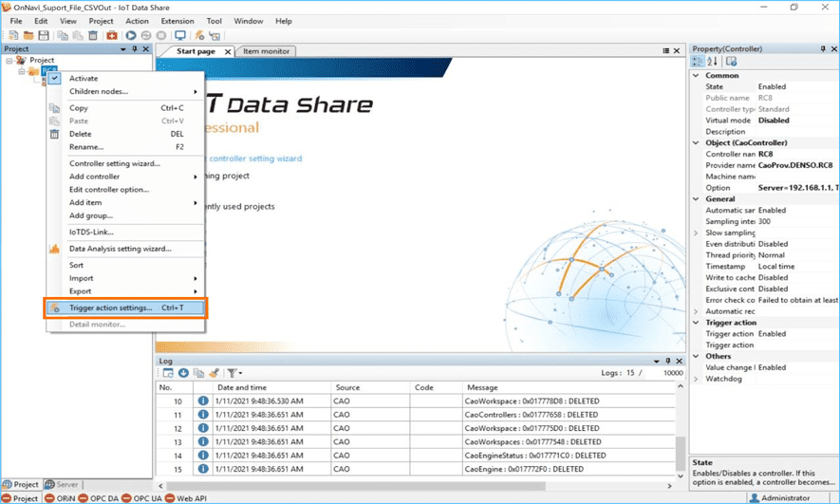Pin the Property panel with pushpin icon
This screenshot has height=504, width=840.
point(823,48)
